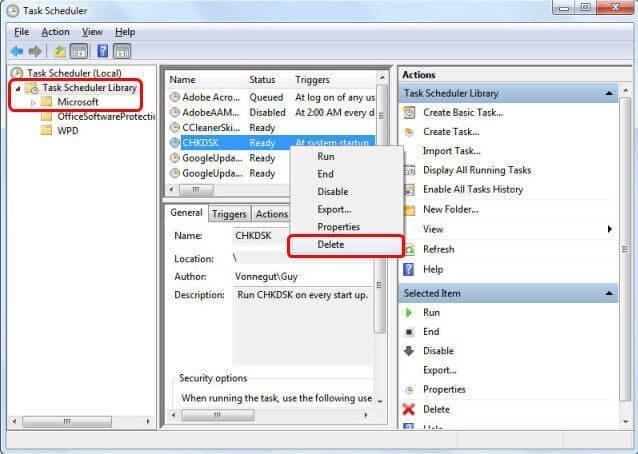Click the OfficeSoftwareProtection folder icon
Viewport: 638px width, 454px height.
point(46,116)
